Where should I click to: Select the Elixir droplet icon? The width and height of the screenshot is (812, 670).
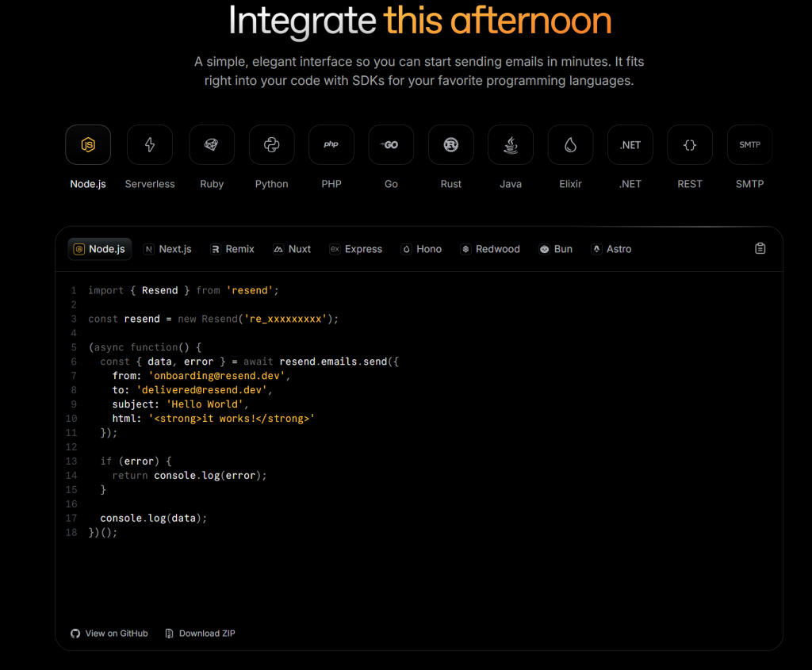pyautogui.click(x=570, y=144)
